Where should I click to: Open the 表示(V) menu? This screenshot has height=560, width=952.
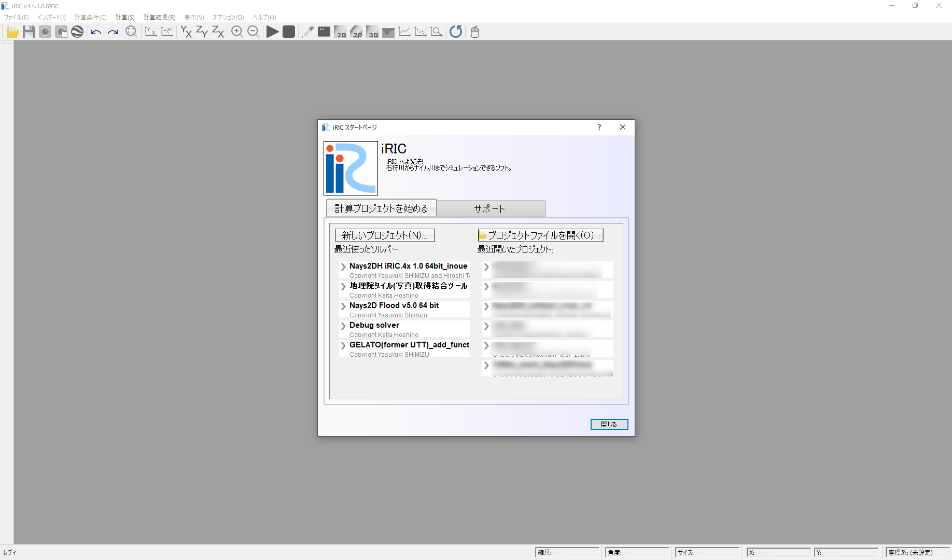point(194,18)
